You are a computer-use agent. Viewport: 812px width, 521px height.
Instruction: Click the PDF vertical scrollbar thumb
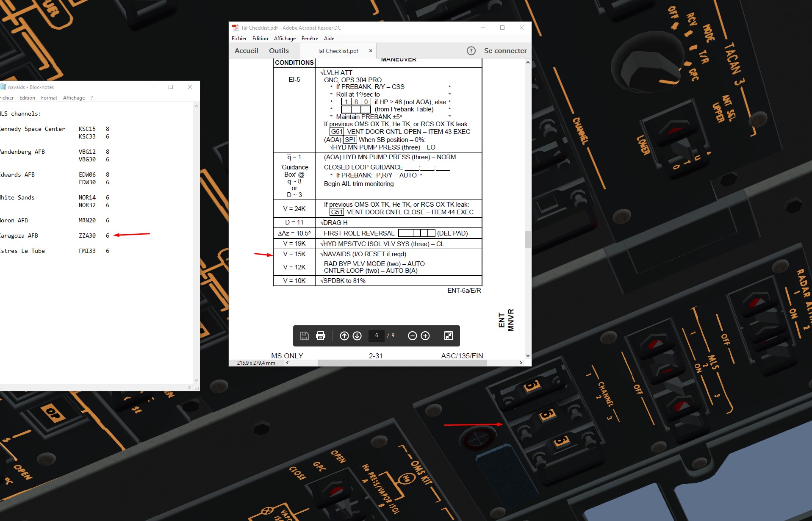click(528, 239)
